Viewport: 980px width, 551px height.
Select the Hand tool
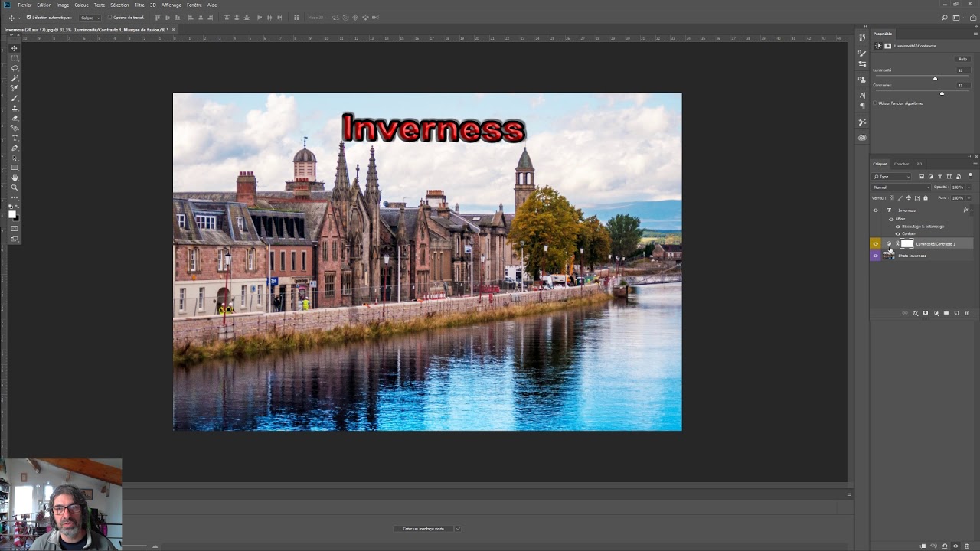tap(15, 178)
